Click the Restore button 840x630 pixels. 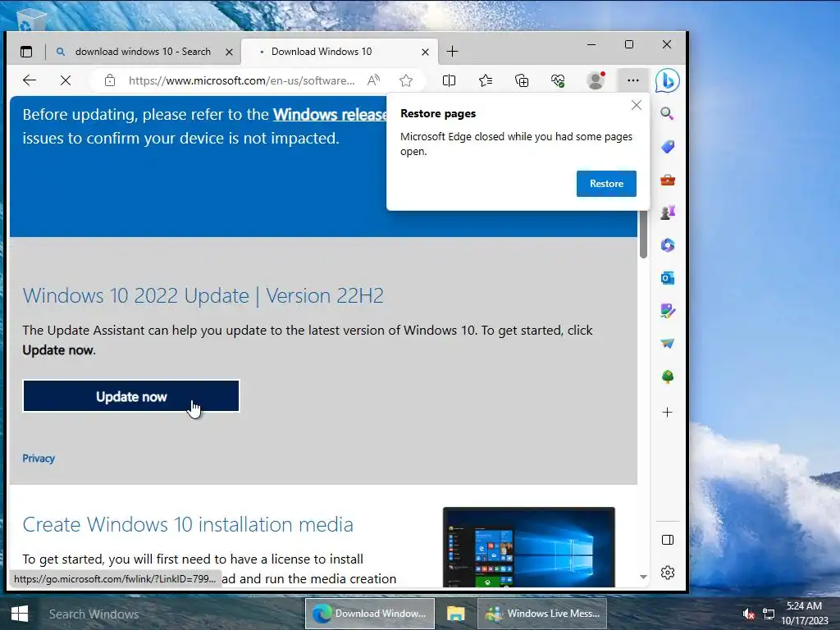click(x=606, y=184)
